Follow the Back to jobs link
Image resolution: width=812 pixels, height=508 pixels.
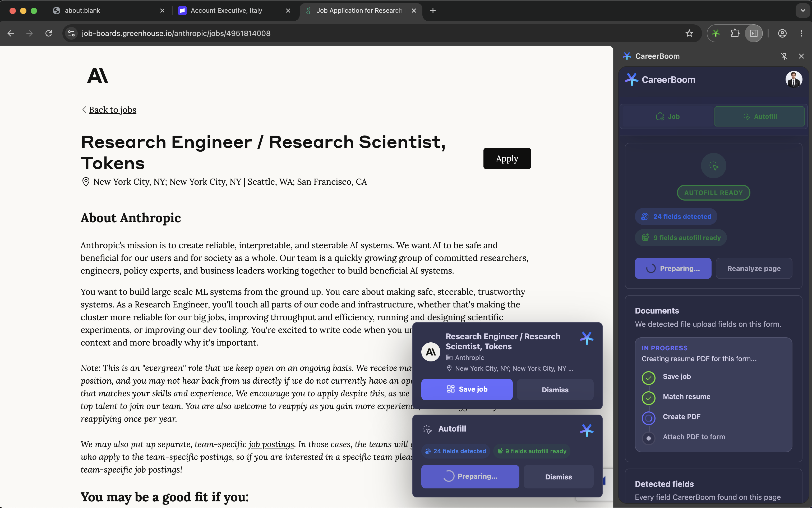pos(112,110)
